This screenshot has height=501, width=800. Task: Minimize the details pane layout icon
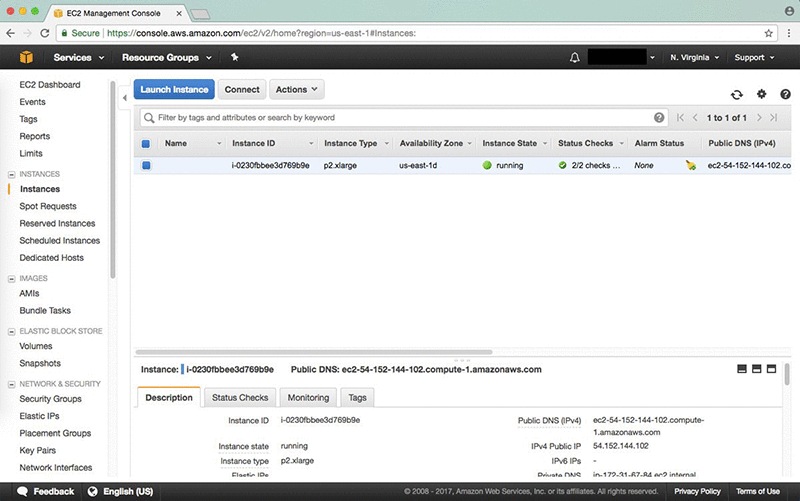coord(742,369)
